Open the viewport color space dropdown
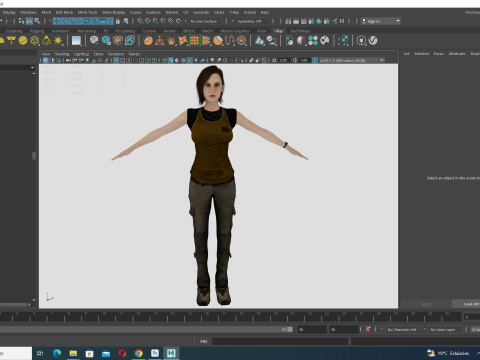The image size is (480, 360). [352, 60]
